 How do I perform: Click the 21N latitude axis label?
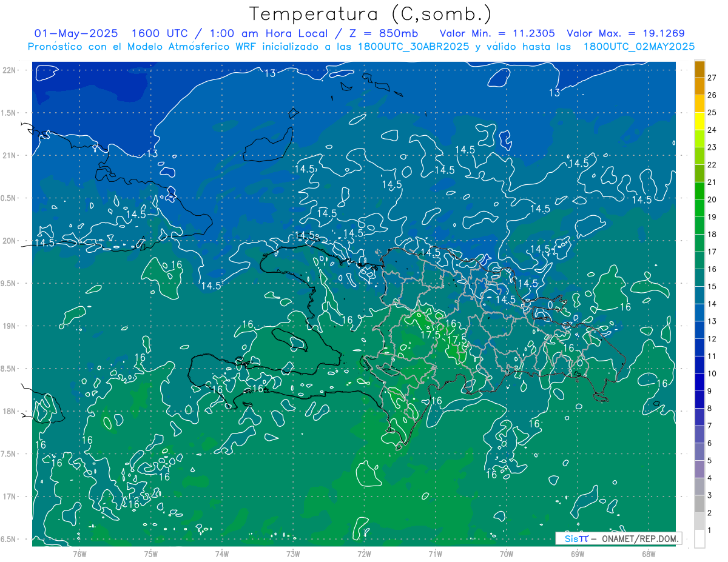click(9, 155)
